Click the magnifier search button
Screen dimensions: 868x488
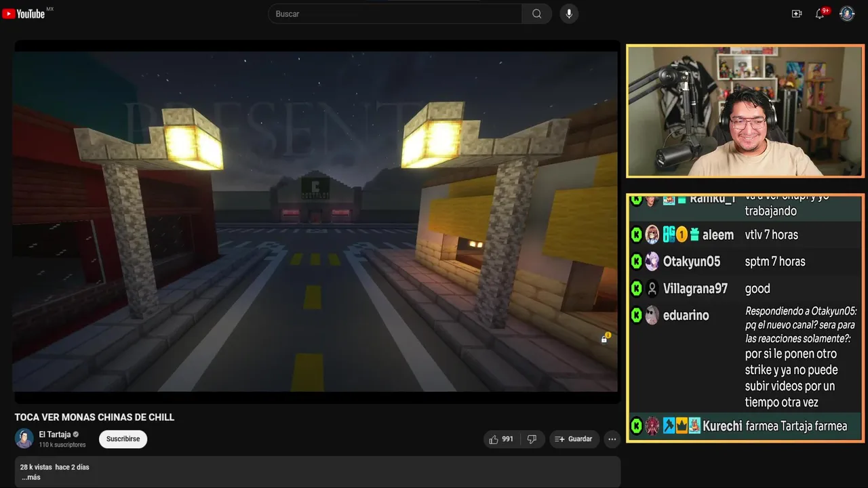(536, 14)
